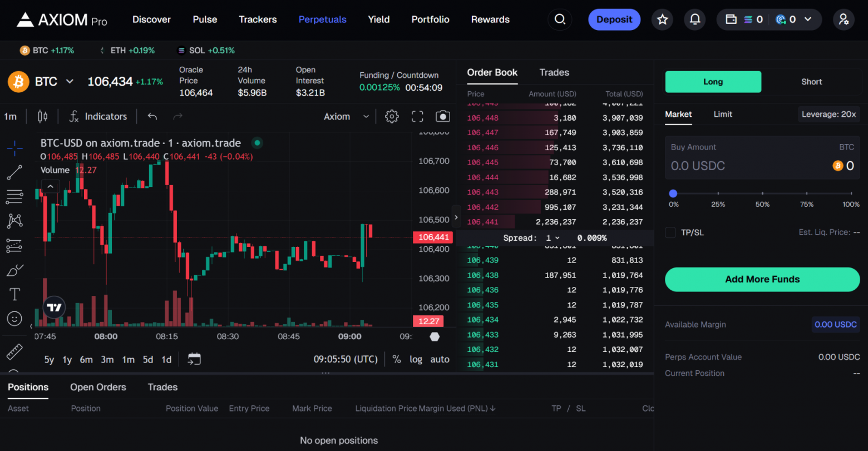Image resolution: width=868 pixels, height=451 pixels.
Task: Select the brush drawing tool
Action: [14, 270]
